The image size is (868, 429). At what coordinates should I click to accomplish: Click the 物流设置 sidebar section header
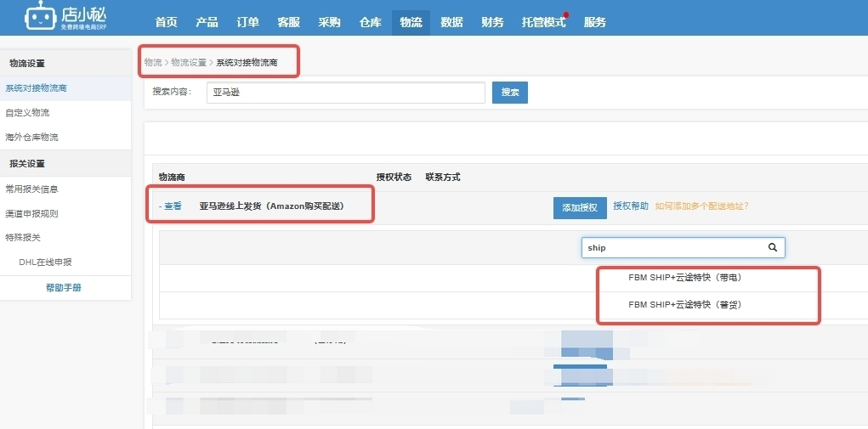[27, 63]
